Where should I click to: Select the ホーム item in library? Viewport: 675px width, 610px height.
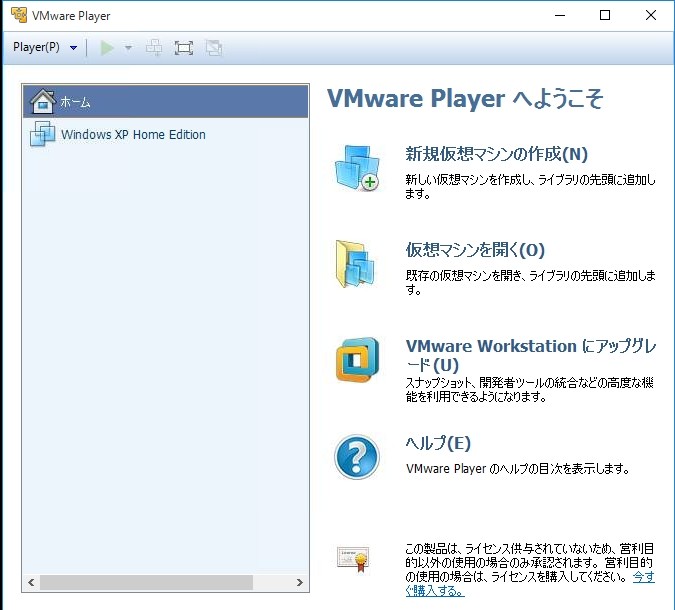pos(166,102)
